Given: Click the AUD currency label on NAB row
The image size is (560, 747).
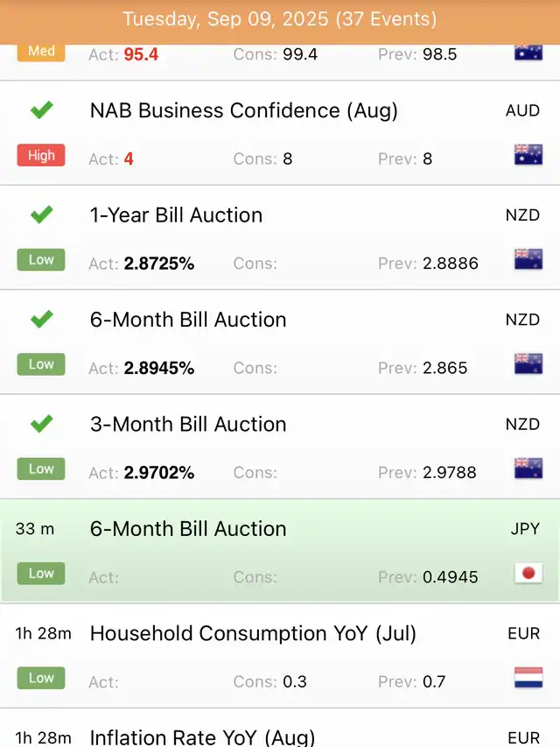Looking at the screenshot, I should click(x=522, y=111).
